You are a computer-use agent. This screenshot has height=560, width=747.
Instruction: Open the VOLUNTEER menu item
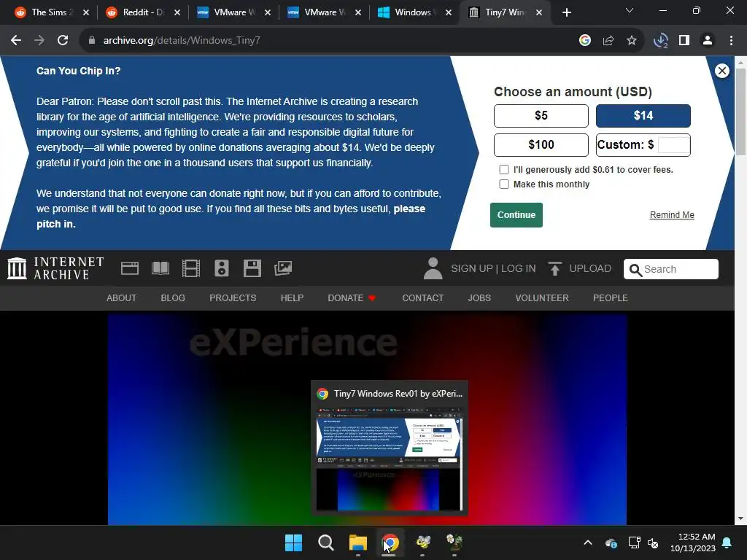coord(542,298)
